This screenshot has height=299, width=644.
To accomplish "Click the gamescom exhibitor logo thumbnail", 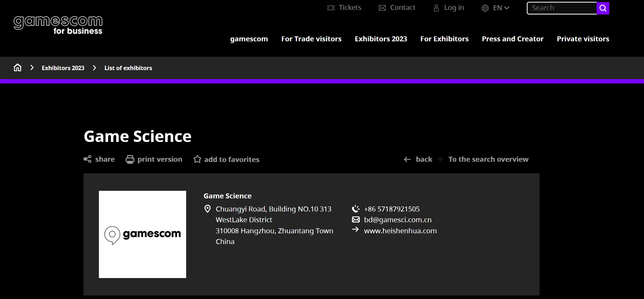I will tap(143, 234).
